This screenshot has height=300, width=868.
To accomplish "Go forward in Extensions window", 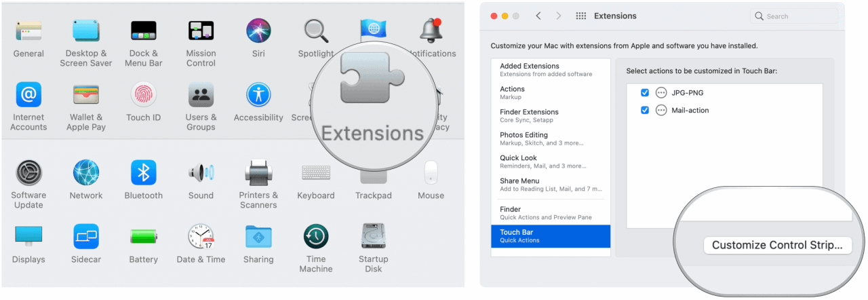I will tap(558, 16).
